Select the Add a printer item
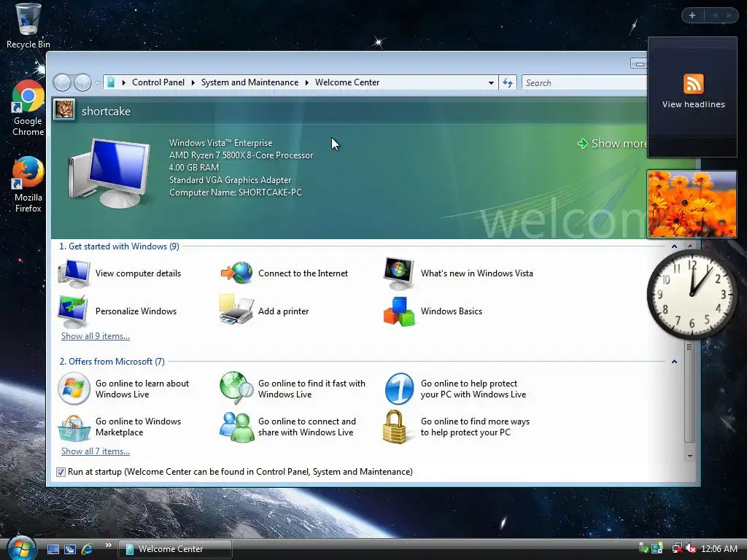This screenshot has height=560, width=747. pos(264,311)
